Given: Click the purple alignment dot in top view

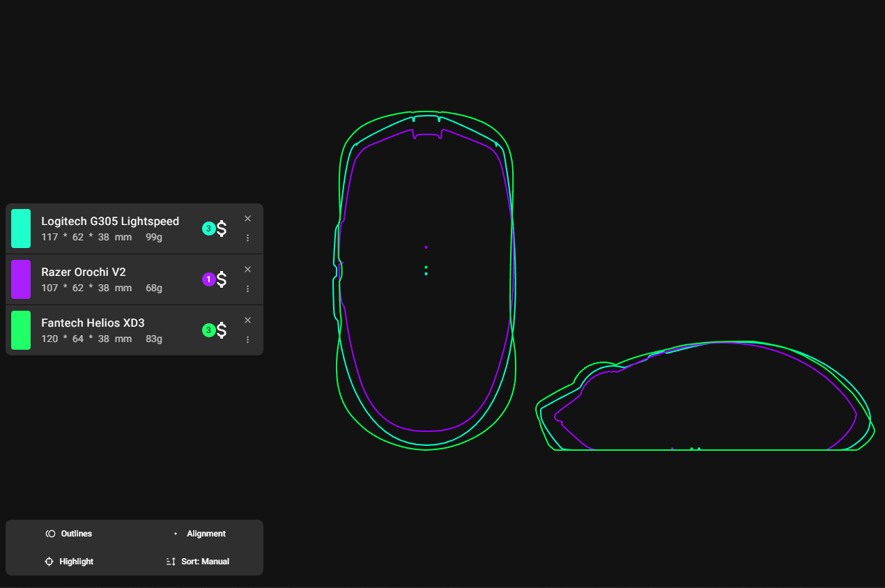Looking at the screenshot, I should pyautogui.click(x=426, y=247).
